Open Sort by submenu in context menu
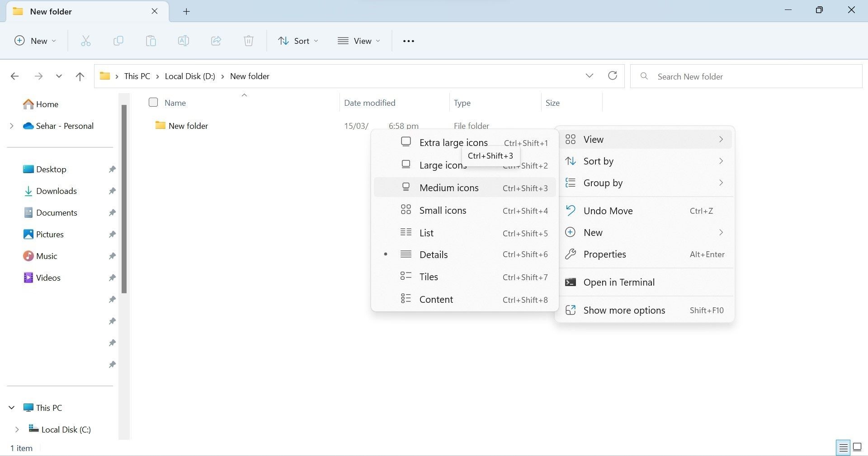 645,161
